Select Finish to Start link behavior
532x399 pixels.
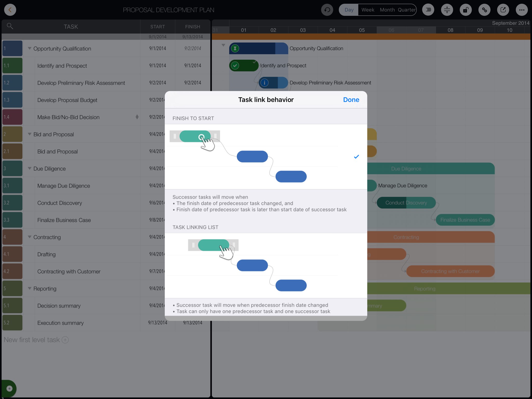point(265,156)
